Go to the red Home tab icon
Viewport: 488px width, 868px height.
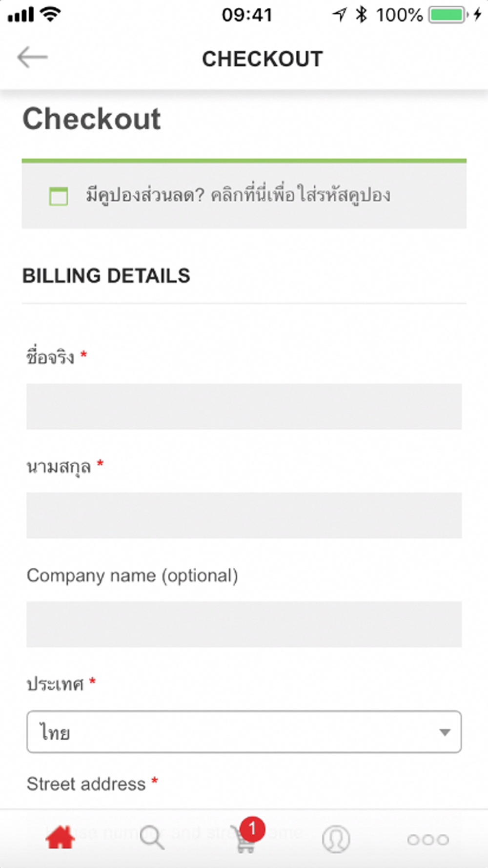point(60,838)
